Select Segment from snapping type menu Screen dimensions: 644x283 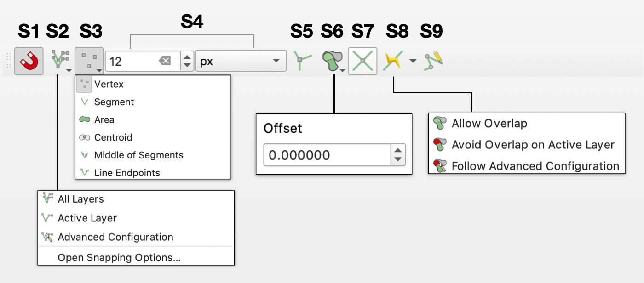(x=114, y=102)
